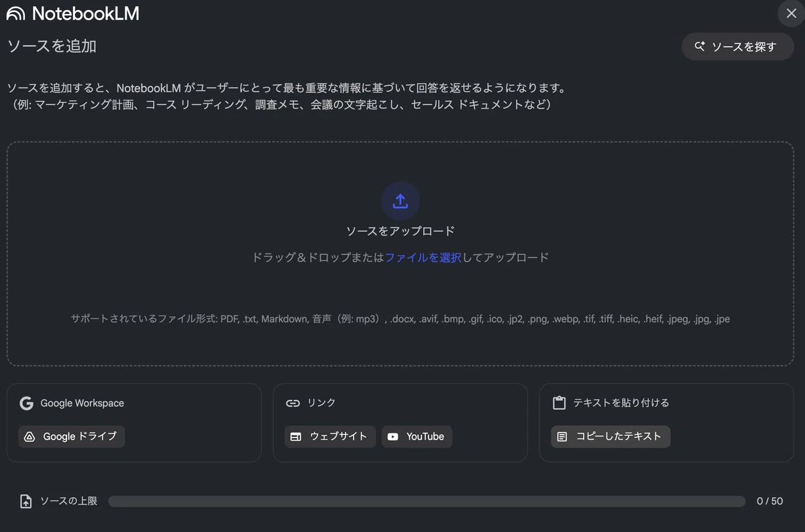The height and width of the screenshot is (532, 805).
Task: Add a YouTube video source
Action: (417, 437)
